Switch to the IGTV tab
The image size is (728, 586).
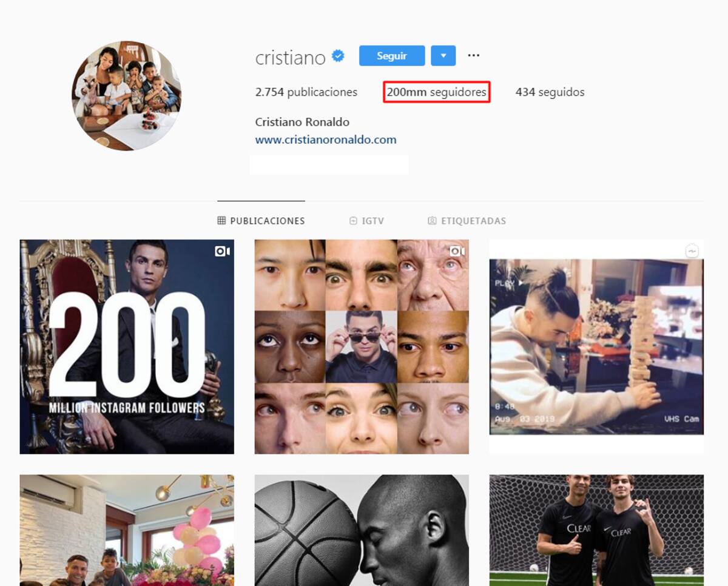click(x=366, y=221)
